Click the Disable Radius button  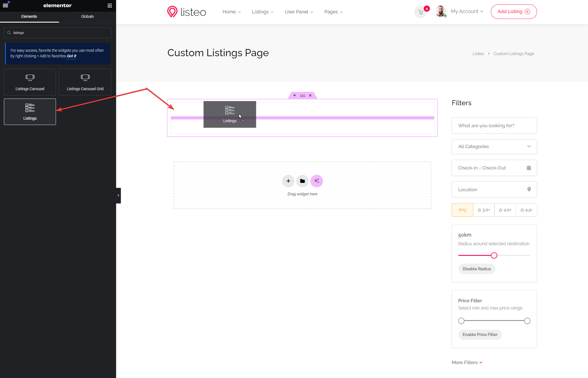click(477, 269)
